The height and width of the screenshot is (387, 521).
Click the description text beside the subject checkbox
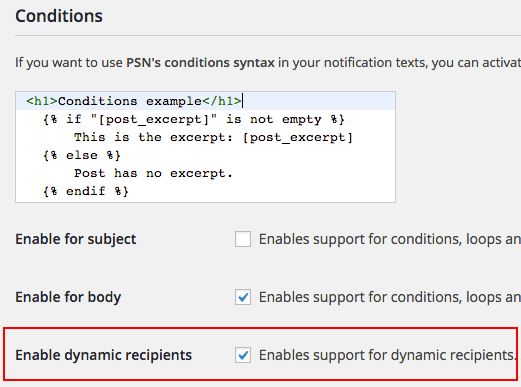pos(390,239)
